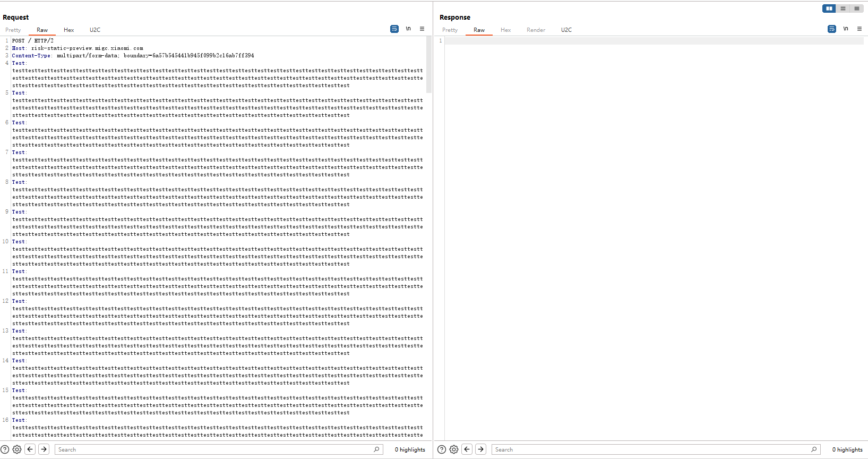The width and height of the screenshot is (868, 459).
Task: Toggle non-printable characters (\n) in Request panel
Action: point(408,29)
